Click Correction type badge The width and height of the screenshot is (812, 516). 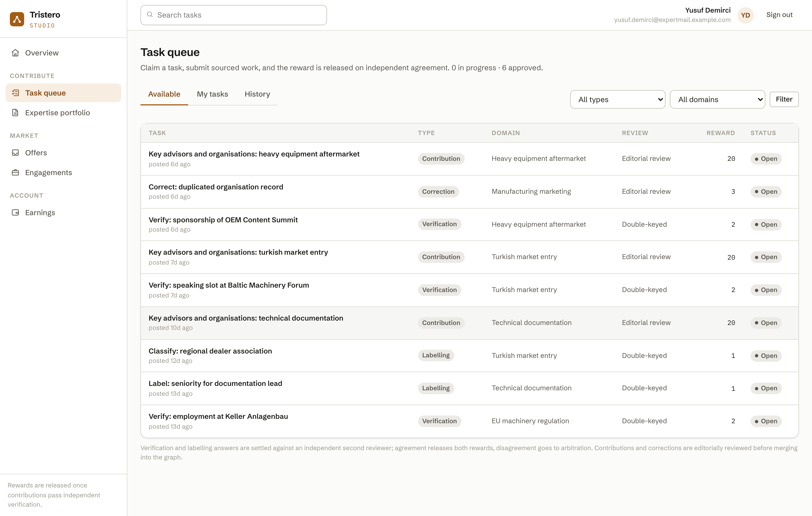[x=438, y=191]
